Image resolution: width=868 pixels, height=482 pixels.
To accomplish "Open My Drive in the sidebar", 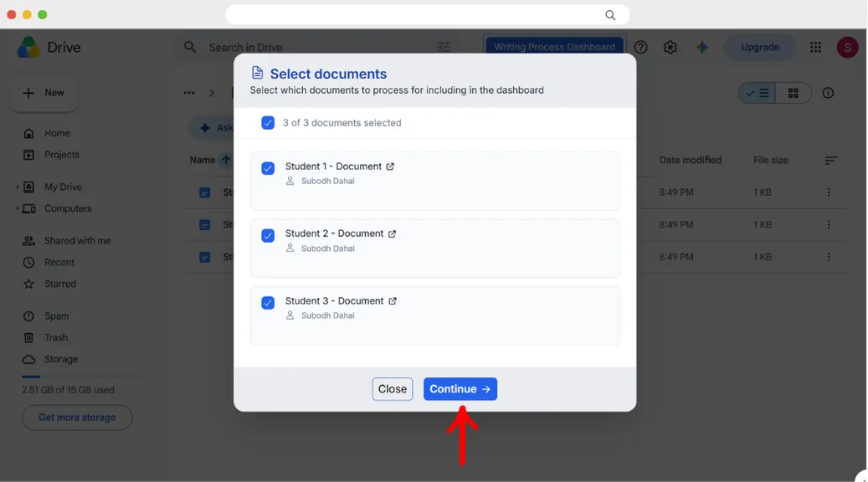I will 63,187.
